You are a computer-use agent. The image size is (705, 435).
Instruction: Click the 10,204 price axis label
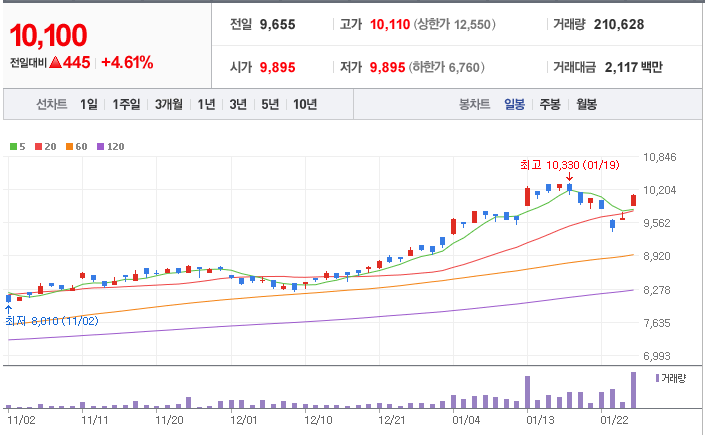point(660,190)
